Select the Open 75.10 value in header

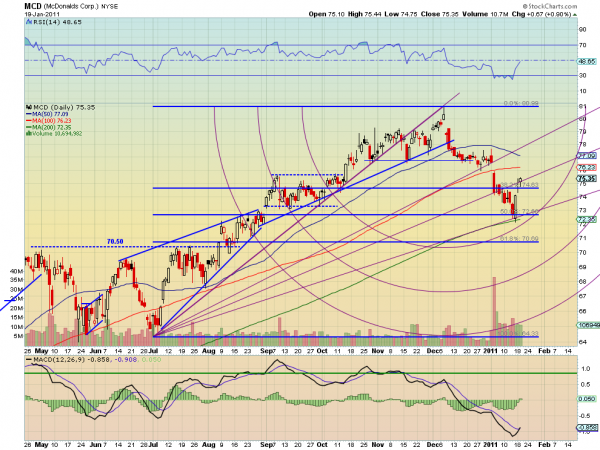click(x=326, y=14)
